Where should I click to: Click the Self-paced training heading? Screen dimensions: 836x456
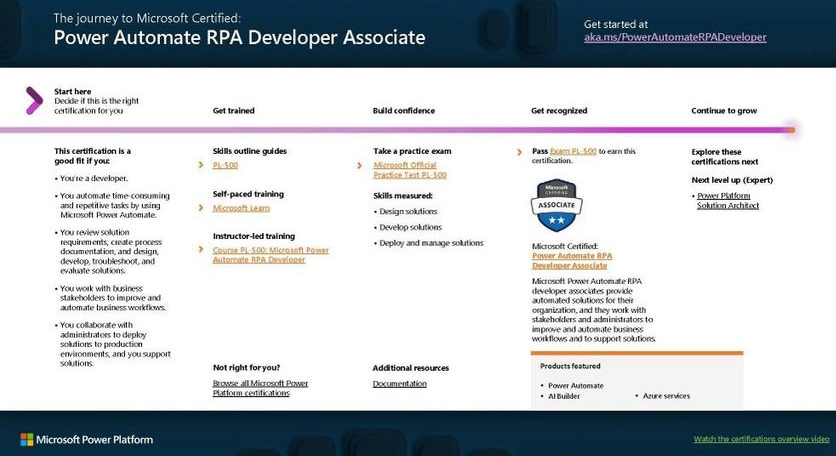click(248, 194)
